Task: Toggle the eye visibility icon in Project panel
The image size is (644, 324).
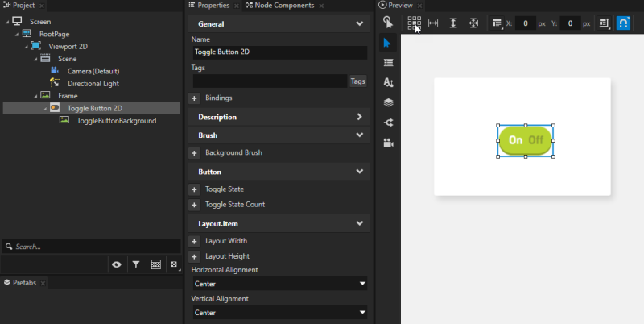Action: coord(117,264)
